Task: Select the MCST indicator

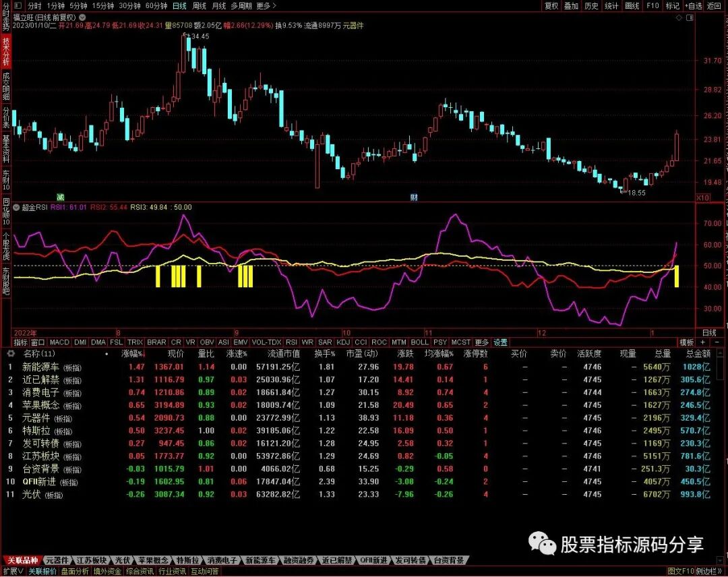Action: (x=460, y=342)
